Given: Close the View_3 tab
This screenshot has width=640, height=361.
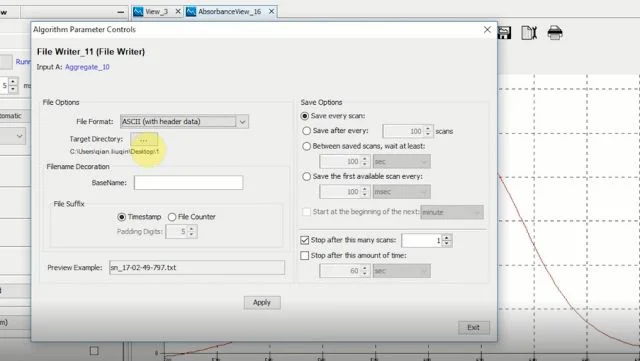Looking at the screenshot, I should coord(178,11).
